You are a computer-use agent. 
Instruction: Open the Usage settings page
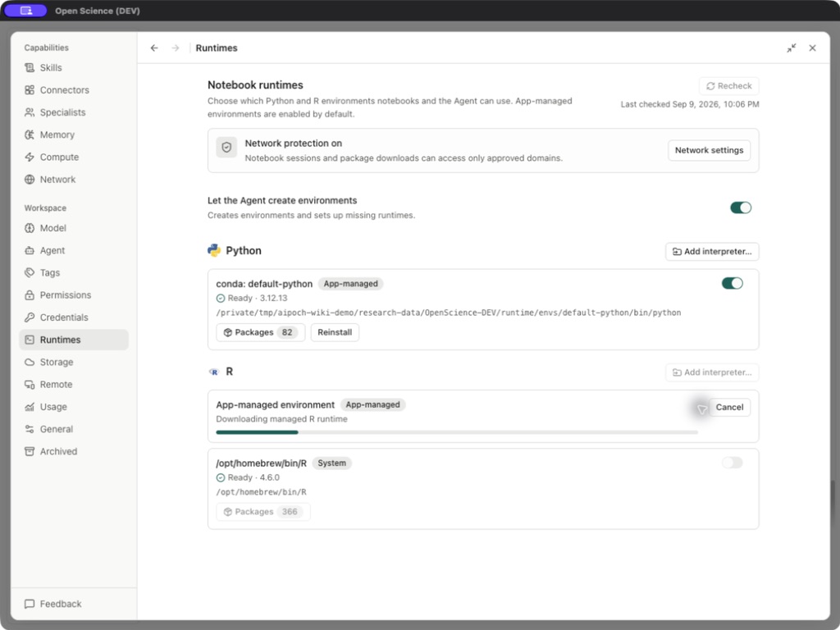(74, 407)
